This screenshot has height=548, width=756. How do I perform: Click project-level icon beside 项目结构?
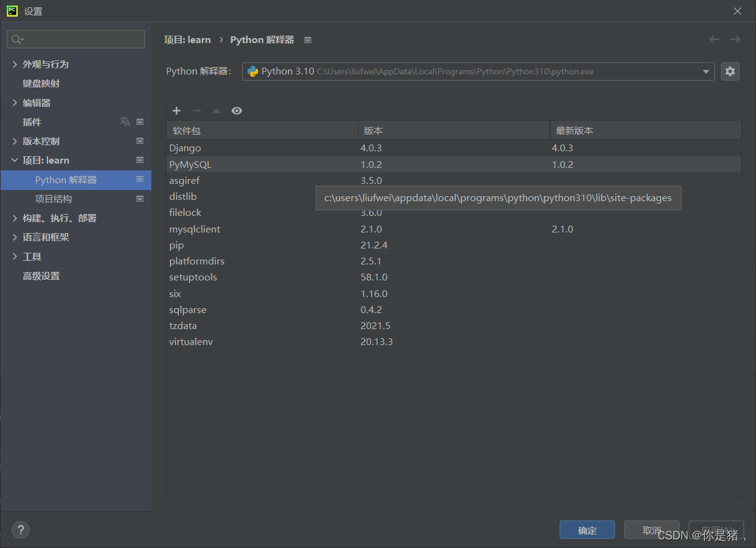pos(140,199)
